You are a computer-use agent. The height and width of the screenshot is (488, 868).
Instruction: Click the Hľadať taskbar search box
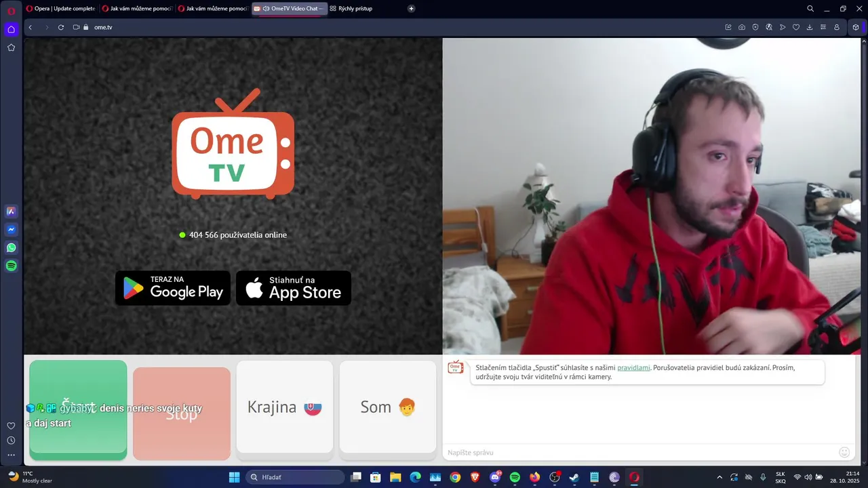pos(296,477)
